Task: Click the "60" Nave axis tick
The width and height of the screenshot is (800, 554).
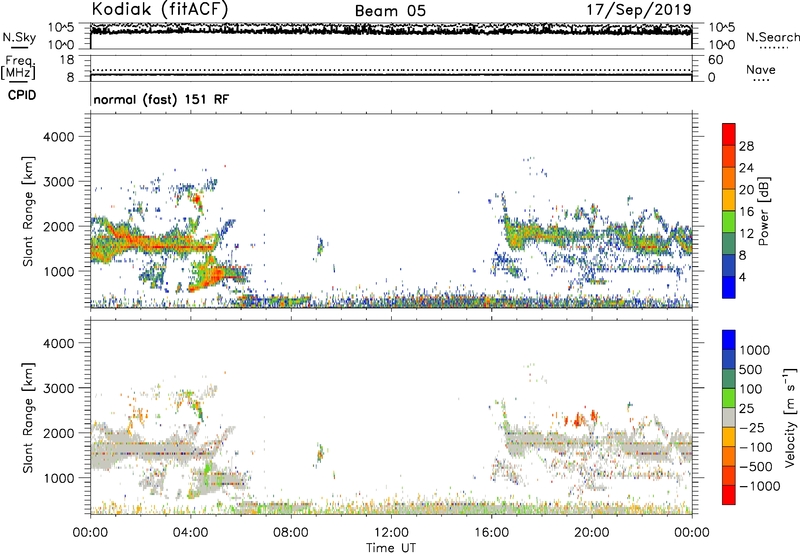Action: point(715,60)
